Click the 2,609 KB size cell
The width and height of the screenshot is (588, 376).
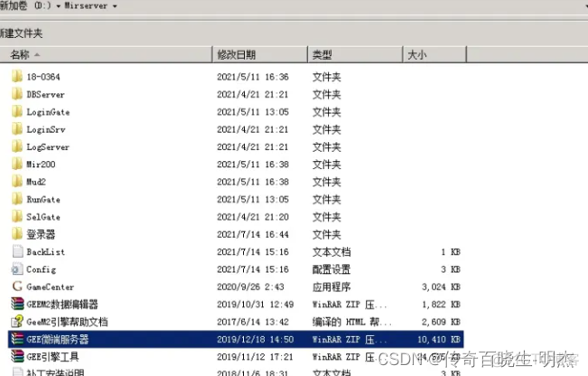[441, 322]
